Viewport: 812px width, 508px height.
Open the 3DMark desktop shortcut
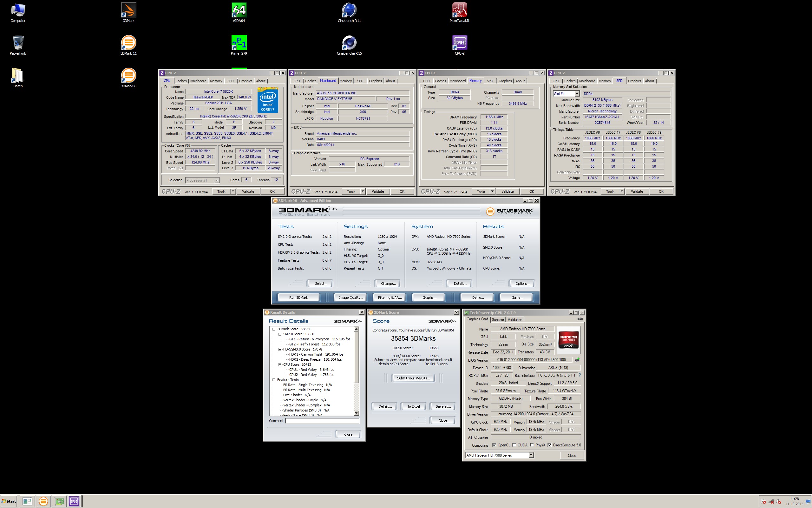pos(128,12)
